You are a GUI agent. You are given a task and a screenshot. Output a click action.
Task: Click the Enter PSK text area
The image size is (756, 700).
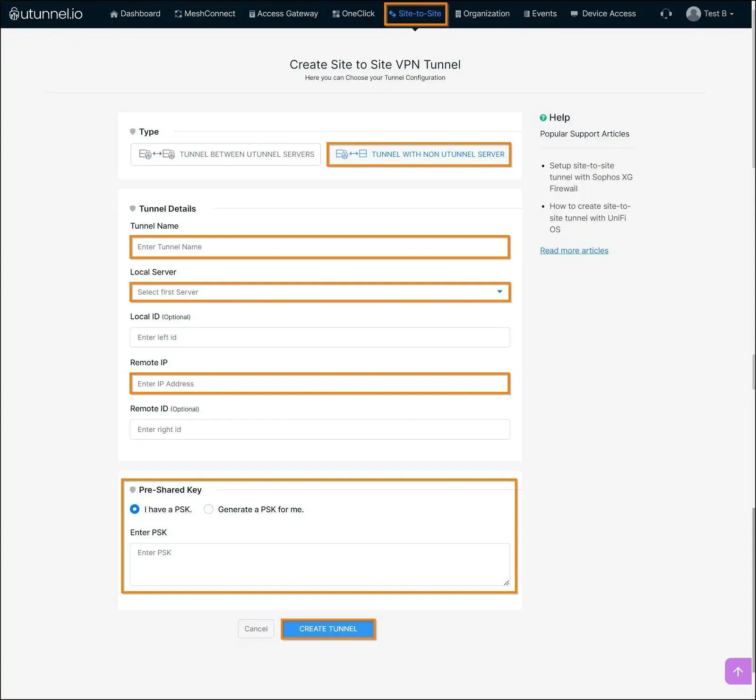(x=320, y=564)
